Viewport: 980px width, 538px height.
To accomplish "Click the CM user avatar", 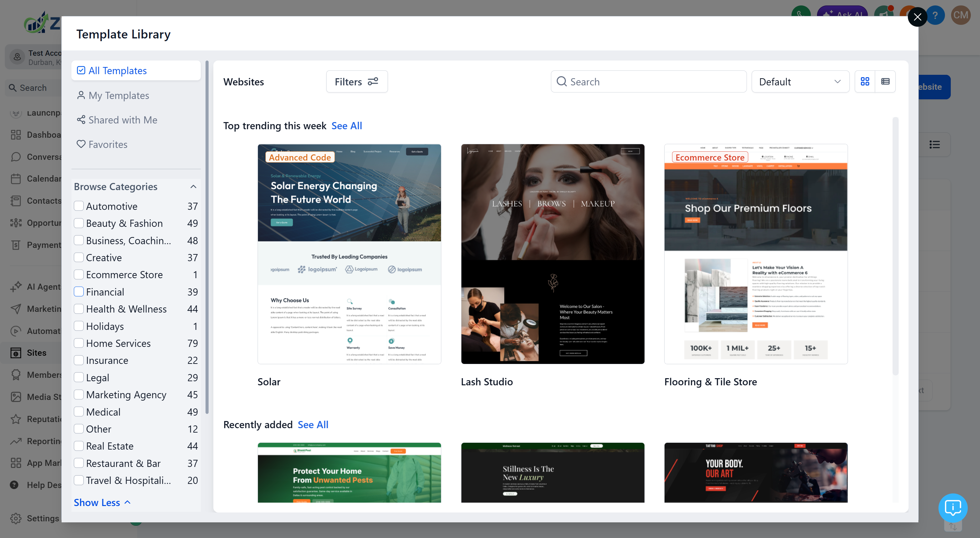I will [961, 15].
